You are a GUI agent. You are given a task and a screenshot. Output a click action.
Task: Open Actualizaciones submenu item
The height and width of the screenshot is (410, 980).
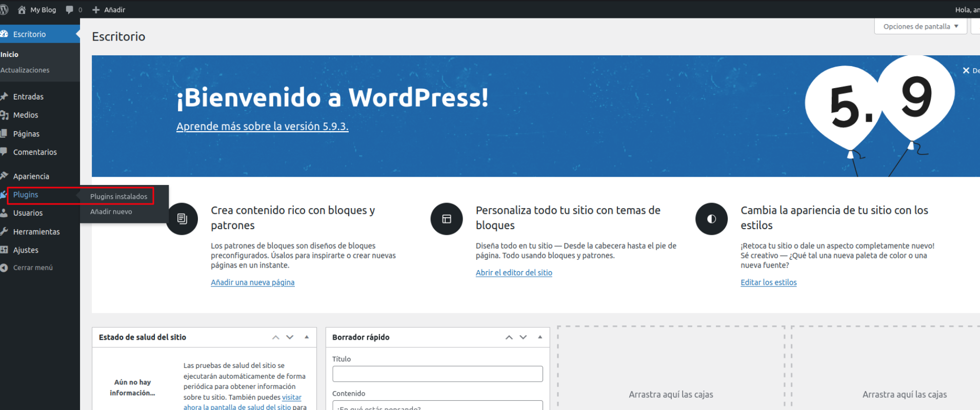tap(25, 70)
